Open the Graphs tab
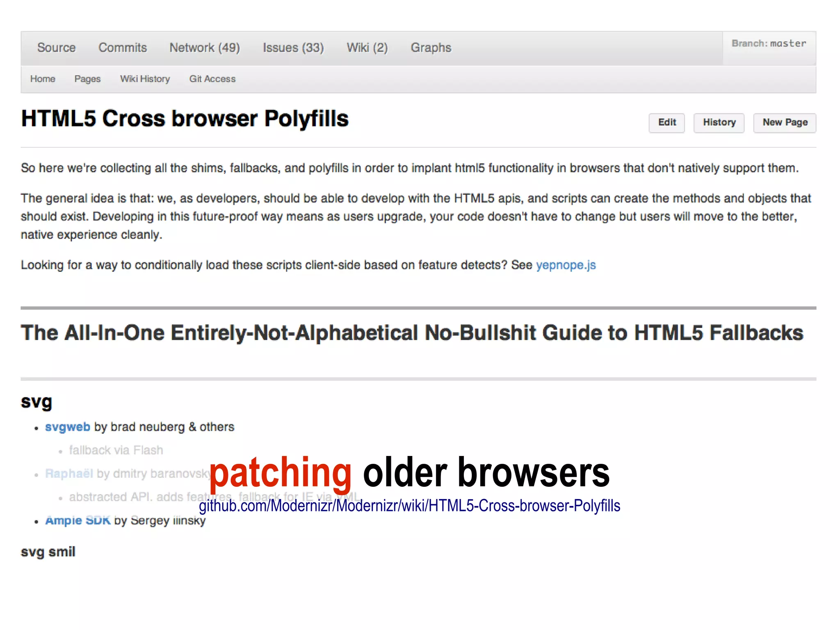The image size is (840, 630). (431, 48)
